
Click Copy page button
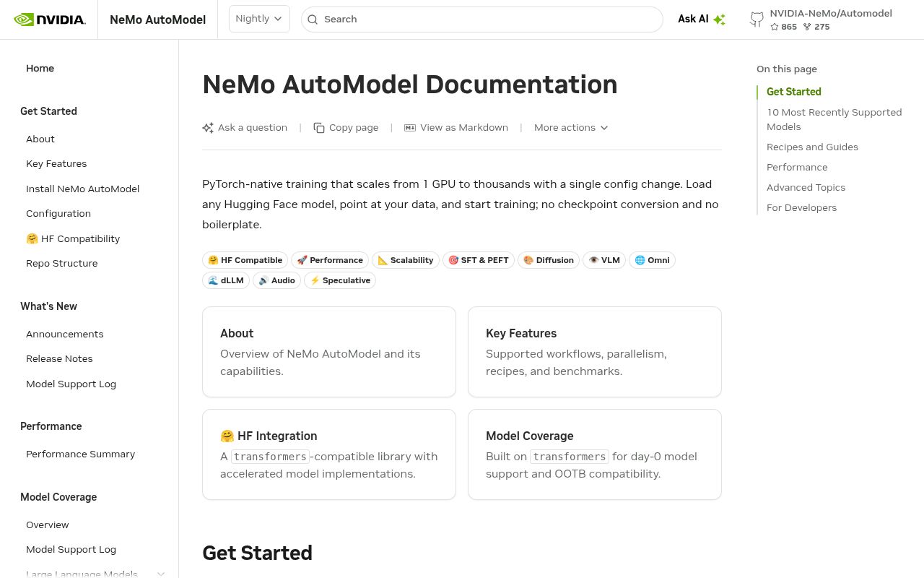[x=346, y=128]
